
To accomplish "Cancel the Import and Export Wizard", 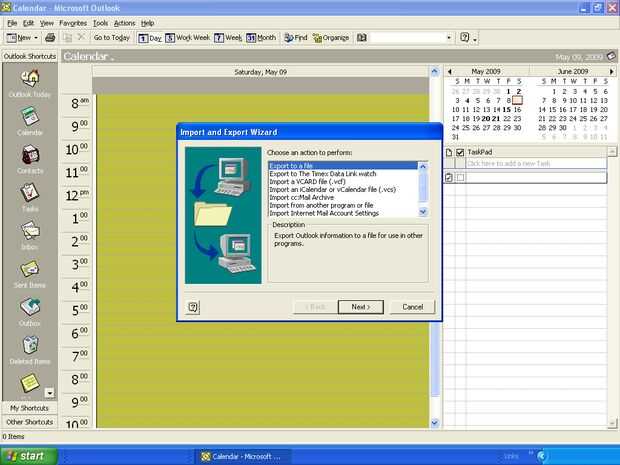I will 412,307.
